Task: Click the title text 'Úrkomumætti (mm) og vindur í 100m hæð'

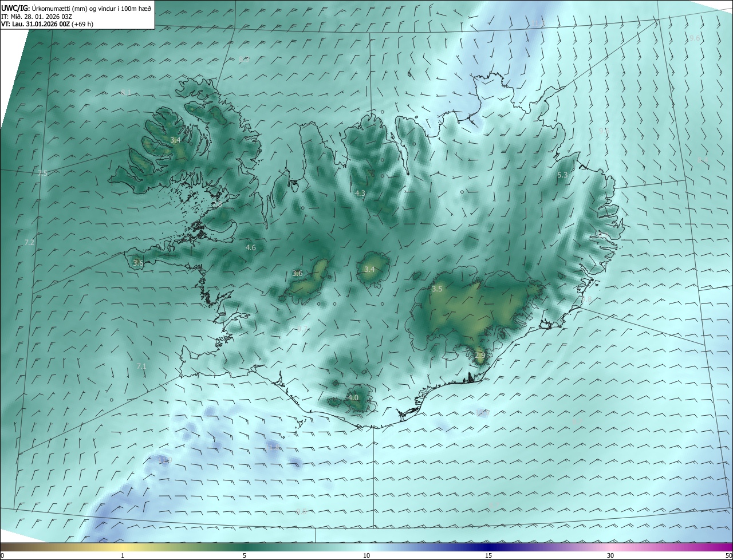Action: [x=92, y=8]
